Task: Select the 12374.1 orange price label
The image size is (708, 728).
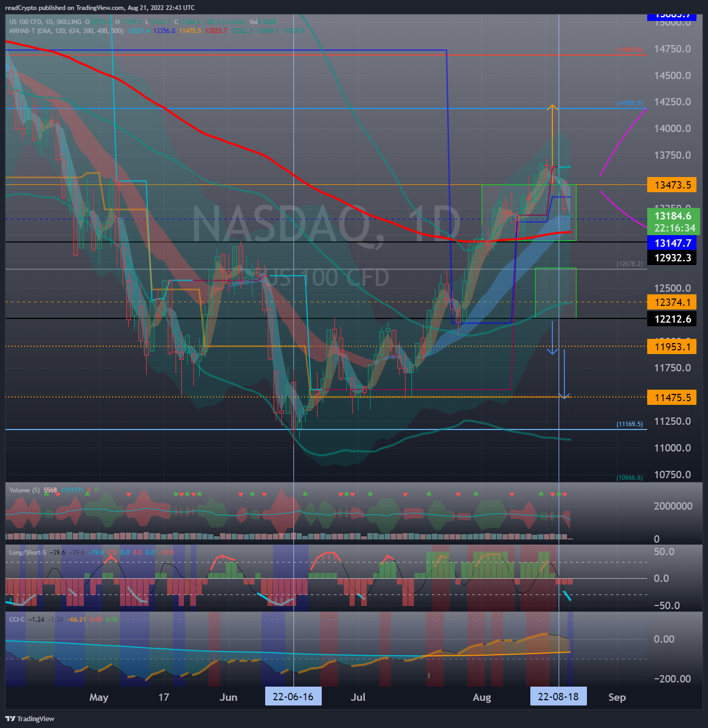Action: coord(672,302)
